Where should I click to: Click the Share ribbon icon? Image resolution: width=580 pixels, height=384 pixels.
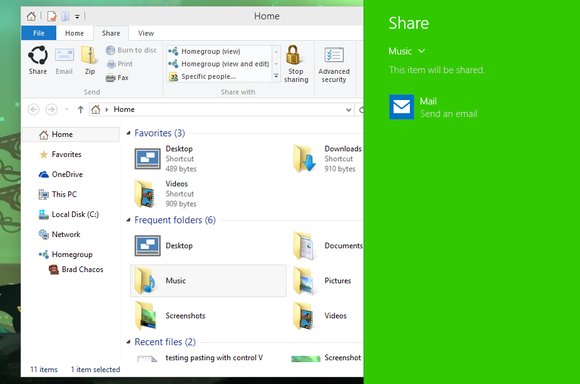(x=38, y=60)
